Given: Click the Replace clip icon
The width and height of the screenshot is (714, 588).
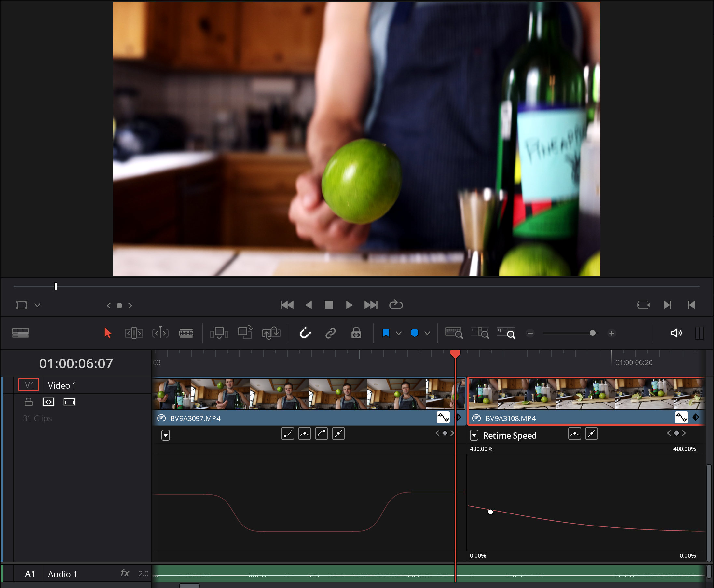Looking at the screenshot, I should pyautogui.click(x=271, y=333).
